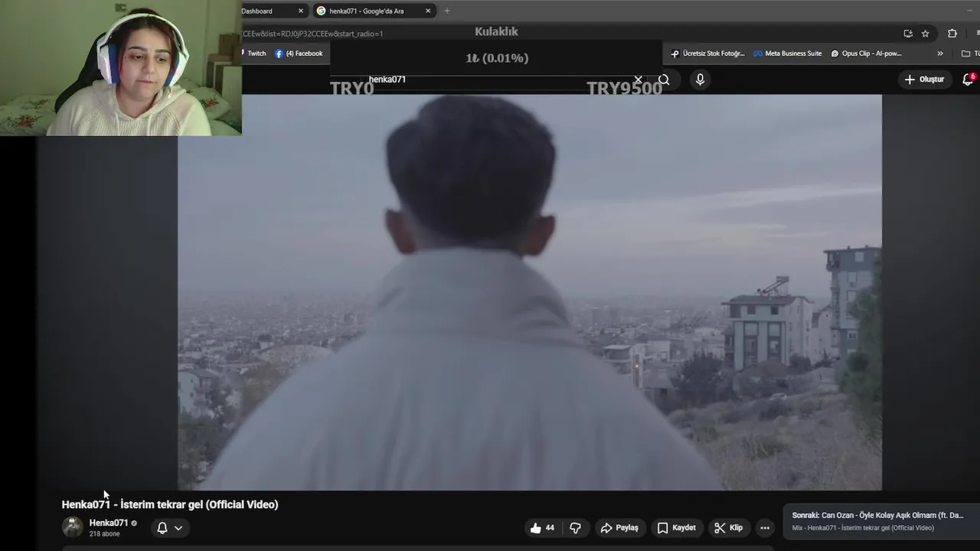980x551 pixels.
Task: Open the next-up Can Ozan video toast
Action: [x=880, y=521]
